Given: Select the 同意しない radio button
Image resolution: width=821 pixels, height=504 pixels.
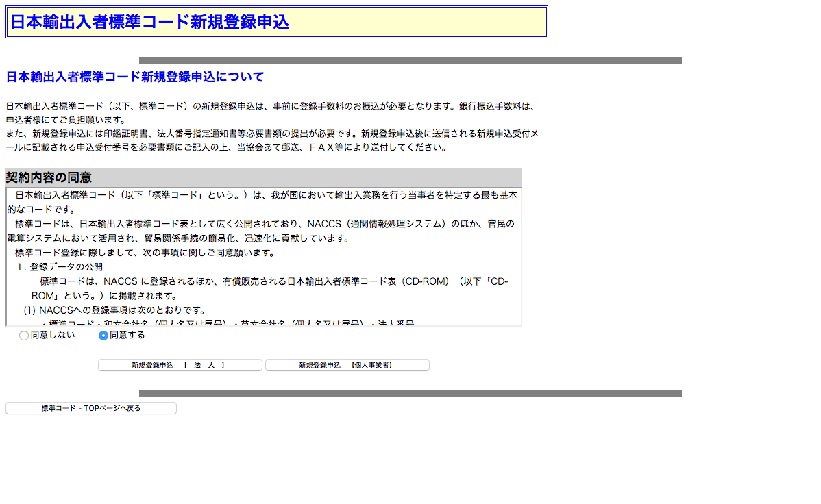Looking at the screenshot, I should (24, 336).
